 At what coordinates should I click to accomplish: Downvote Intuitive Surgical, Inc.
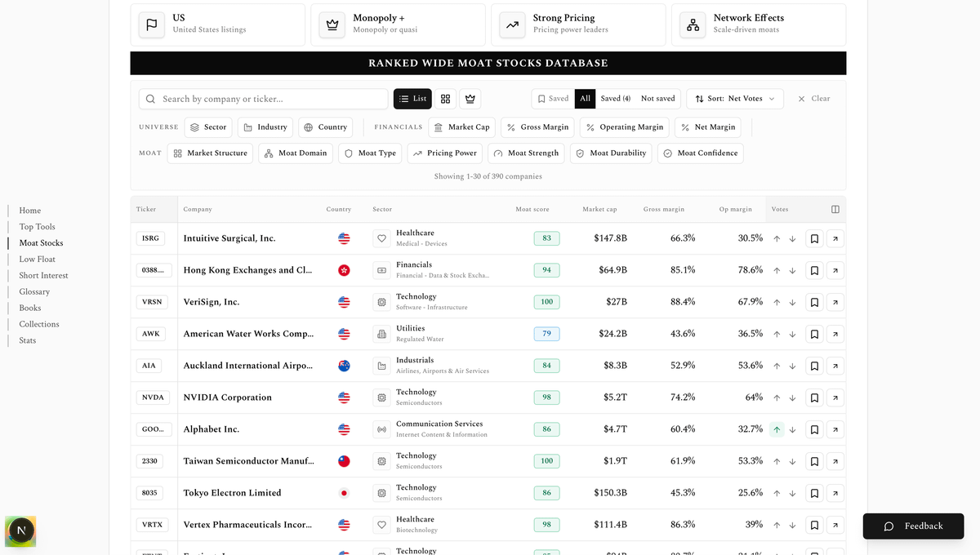click(792, 238)
